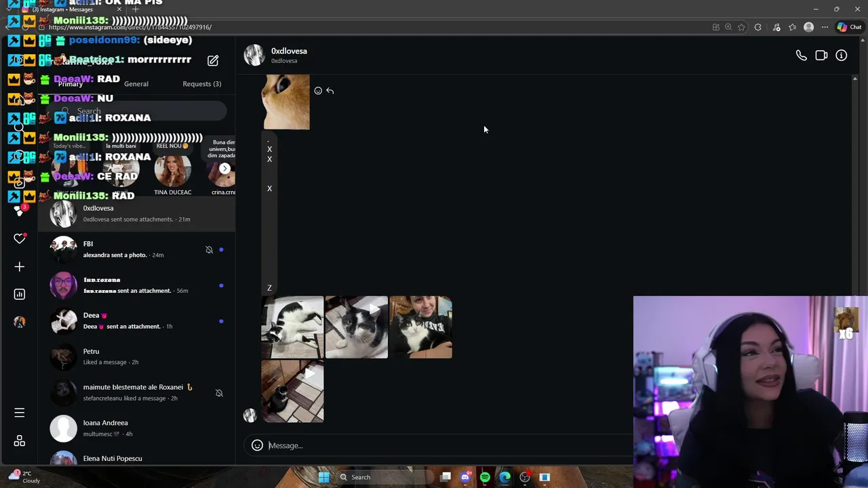This screenshot has height=488, width=868.
Task: Create a new post with plus icon
Action: (20, 267)
